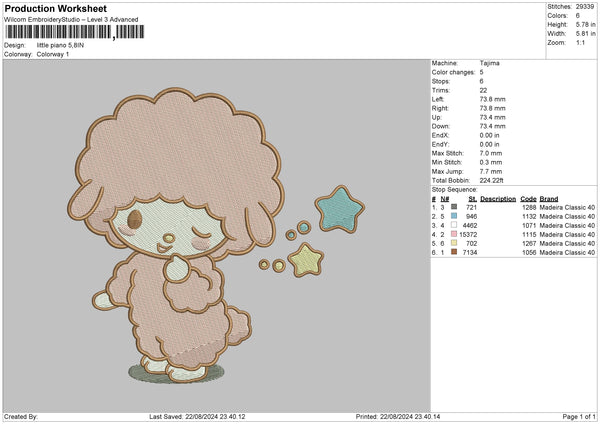Click the Min Stitch value 0.3 mm
Screen dimensions: 600x424
(x=491, y=162)
